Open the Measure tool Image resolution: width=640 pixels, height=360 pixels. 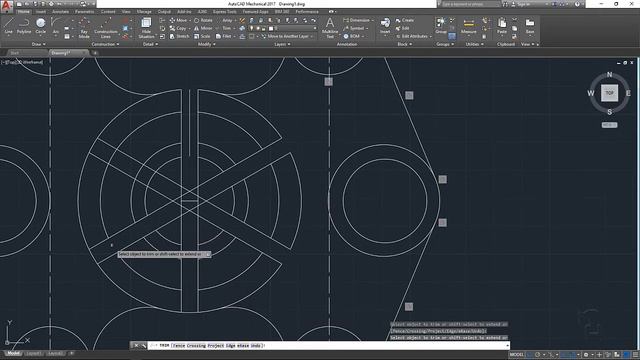point(469,25)
